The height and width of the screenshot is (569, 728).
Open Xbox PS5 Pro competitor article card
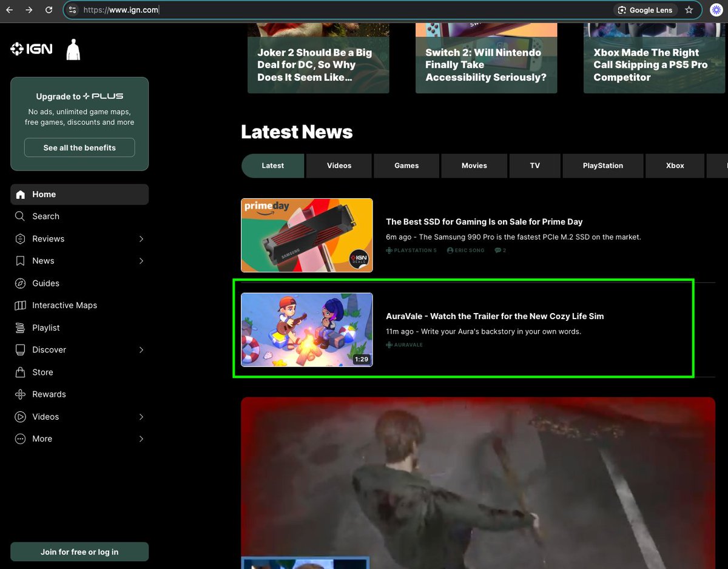pyautogui.click(x=654, y=58)
